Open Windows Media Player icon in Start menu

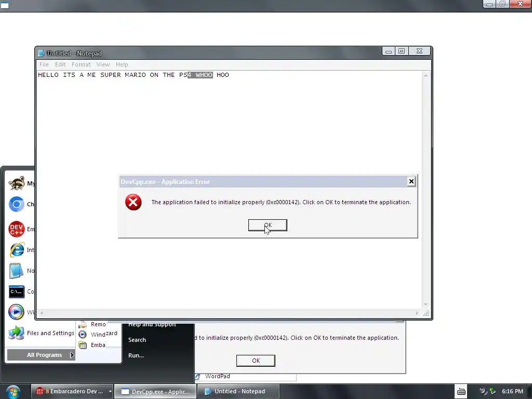tap(16, 312)
